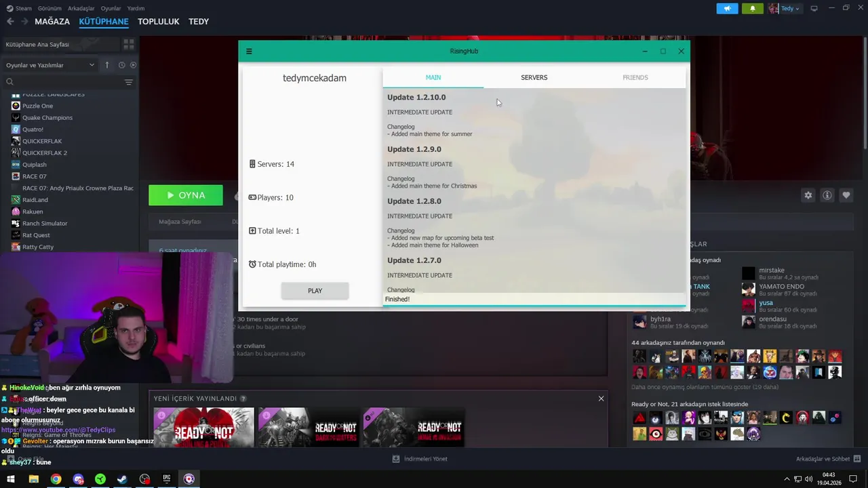Image resolution: width=868 pixels, height=488 pixels.
Task: Select Rat Quest in game list
Action: (36, 235)
